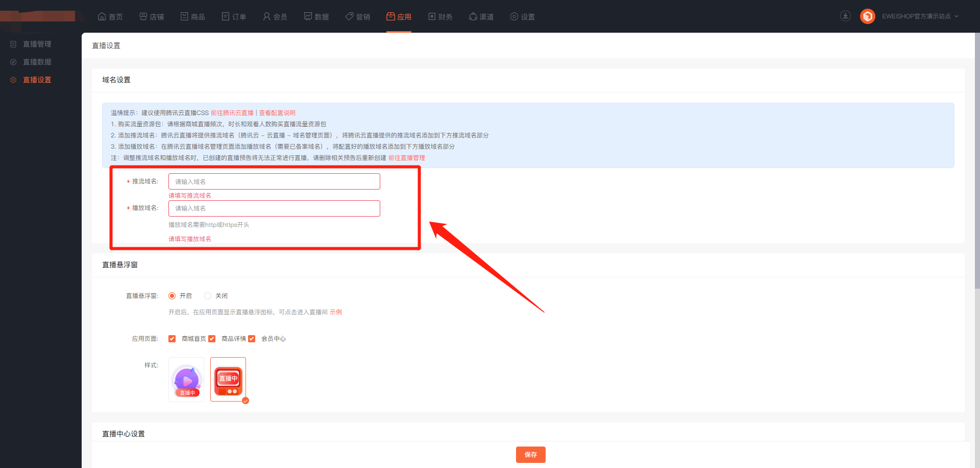Click the order icon beside 订单
980x468 pixels.
[226, 16]
